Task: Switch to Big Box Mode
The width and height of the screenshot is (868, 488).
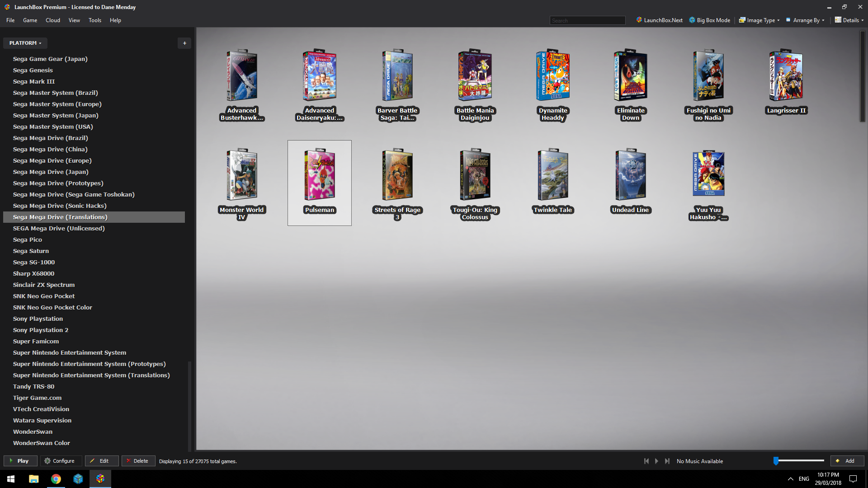Action: [x=709, y=20]
